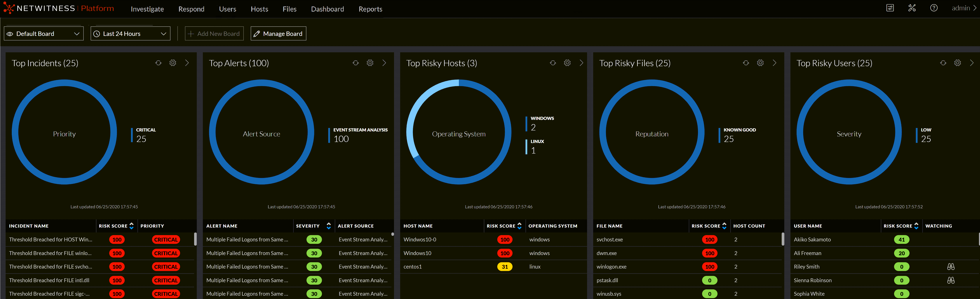Open the Windwos10-0 host entry
980x299 pixels.
[420, 240]
